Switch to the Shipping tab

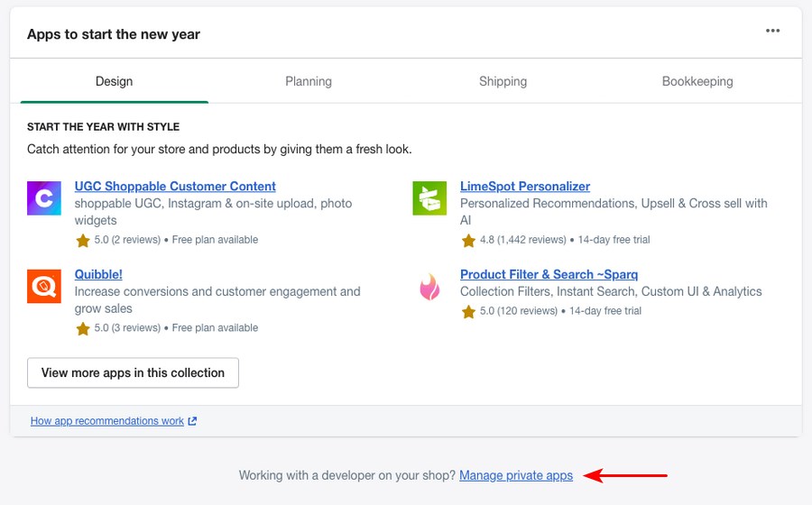(x=503, y=81)
